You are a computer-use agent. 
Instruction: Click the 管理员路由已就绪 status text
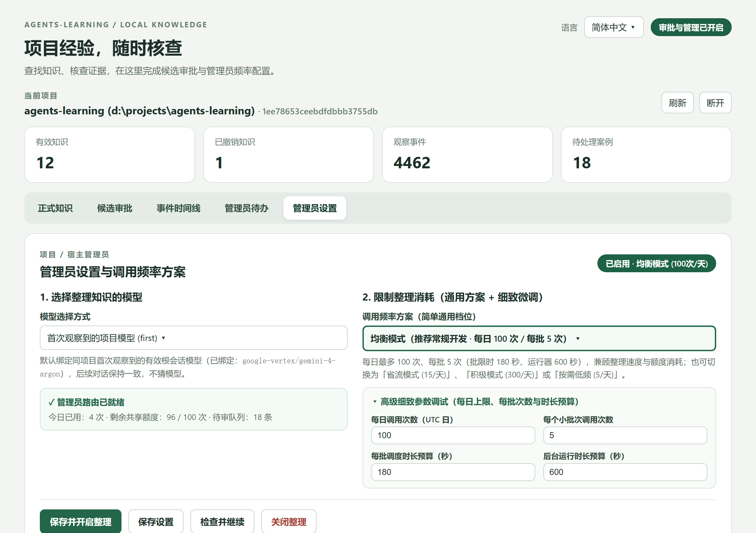(87, 402)
